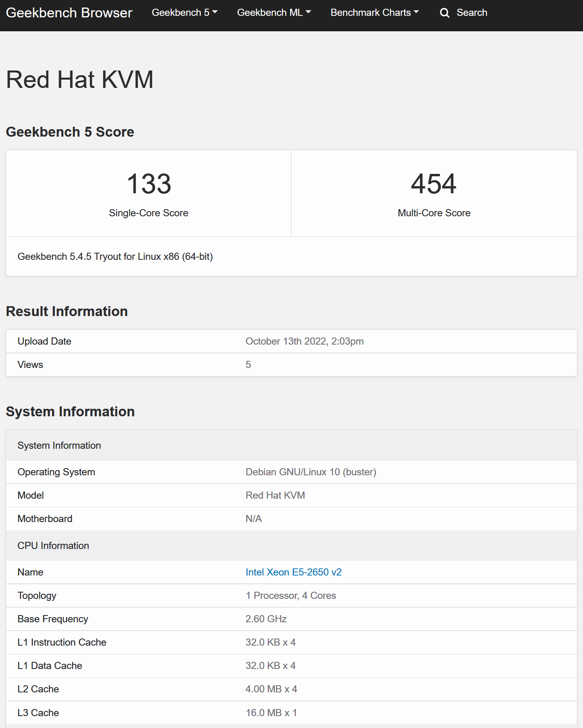Click the Geekbench 5 Score heading
Viewport: 583px width, 728px height.
(70, 132)
